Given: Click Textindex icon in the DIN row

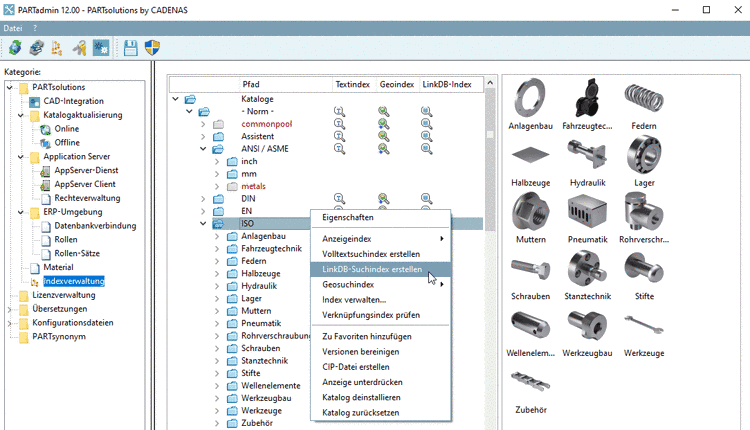Looking at the screenshot, I should (339, 199).
